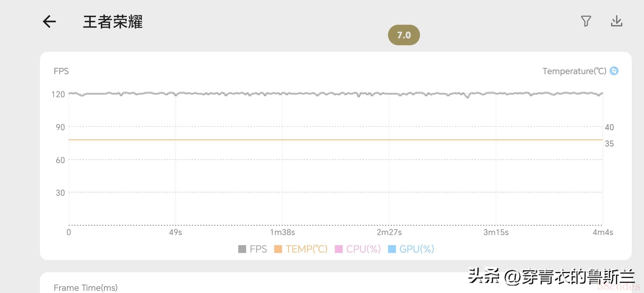
Task: Click the Temperature(℃) axis label
Action: click(x=574, y=71)
